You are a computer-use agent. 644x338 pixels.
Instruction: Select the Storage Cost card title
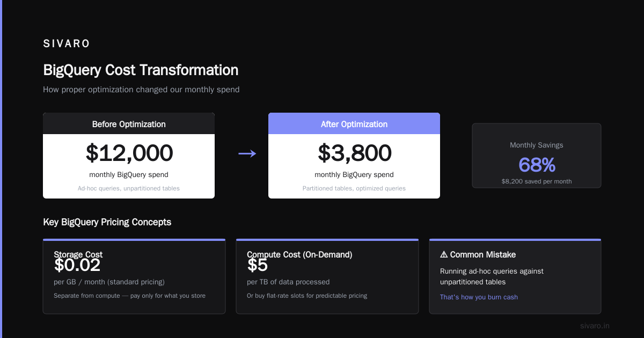(78, 255)
